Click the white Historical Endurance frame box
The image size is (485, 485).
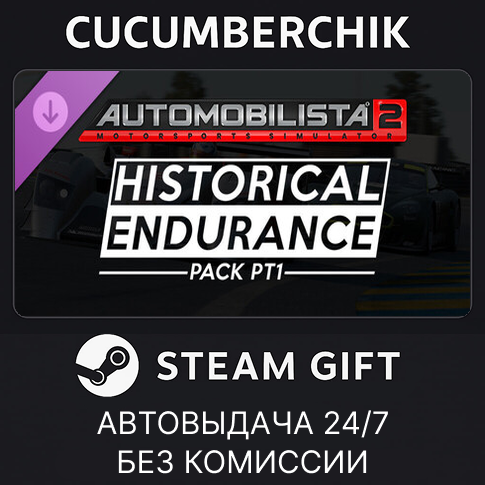point(246,209)
